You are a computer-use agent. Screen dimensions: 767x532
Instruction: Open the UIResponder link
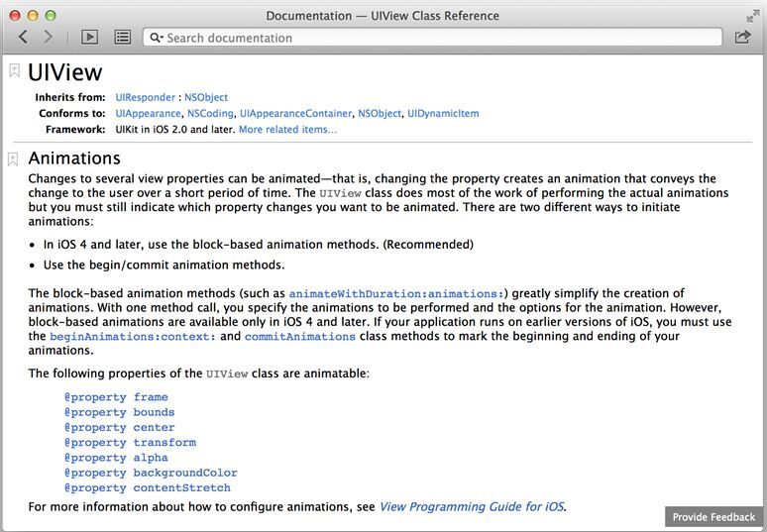click(146, 97)
